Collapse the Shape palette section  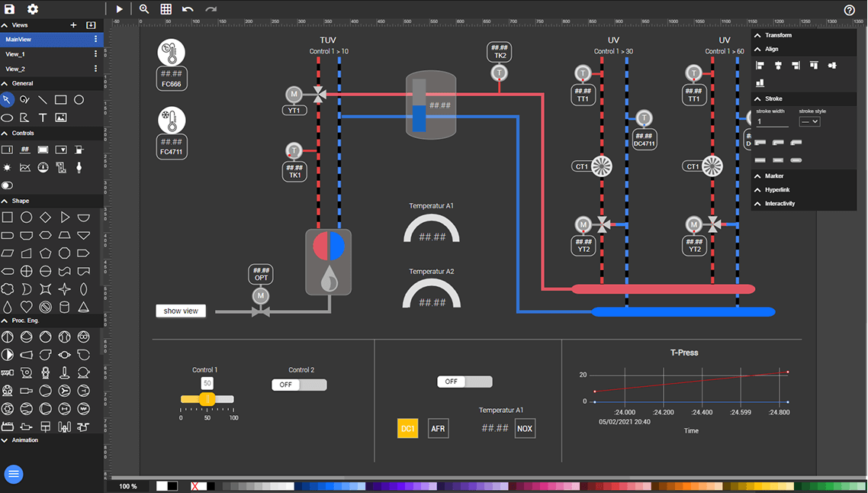(21, 201)
